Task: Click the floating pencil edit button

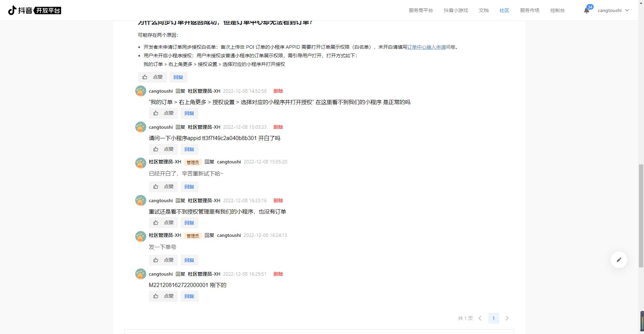Action: click(619, 260)
